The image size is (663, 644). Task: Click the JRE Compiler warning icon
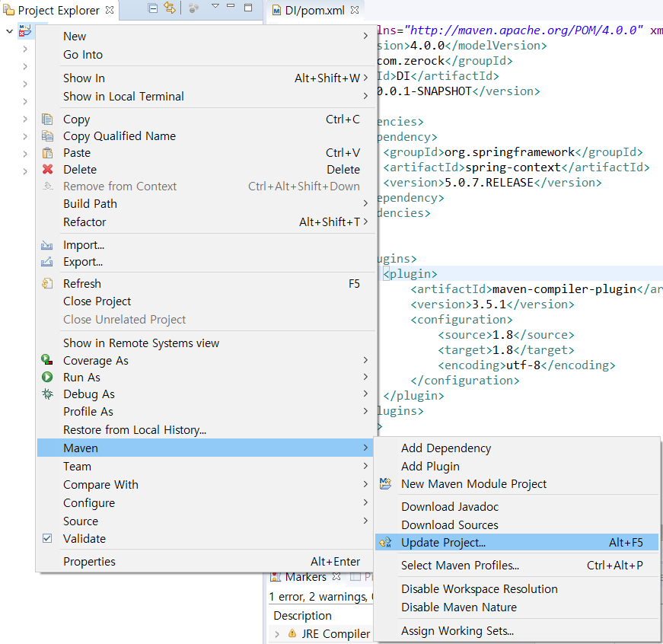pyautogui.click(x=292, y=633)
